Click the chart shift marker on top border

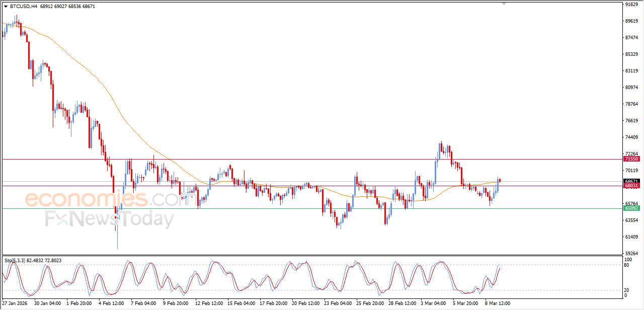pos(504,4)
